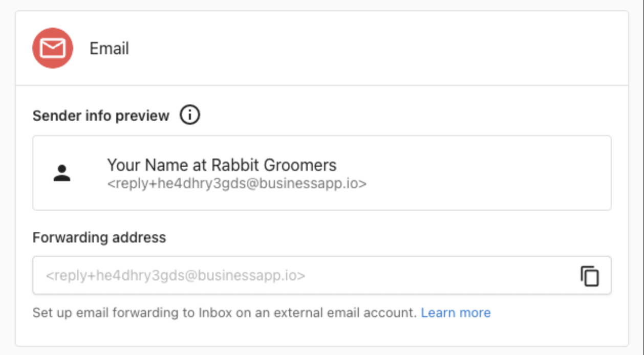Click the "Sender info preview" label
The image size is (644, 355).
[101, 116]
